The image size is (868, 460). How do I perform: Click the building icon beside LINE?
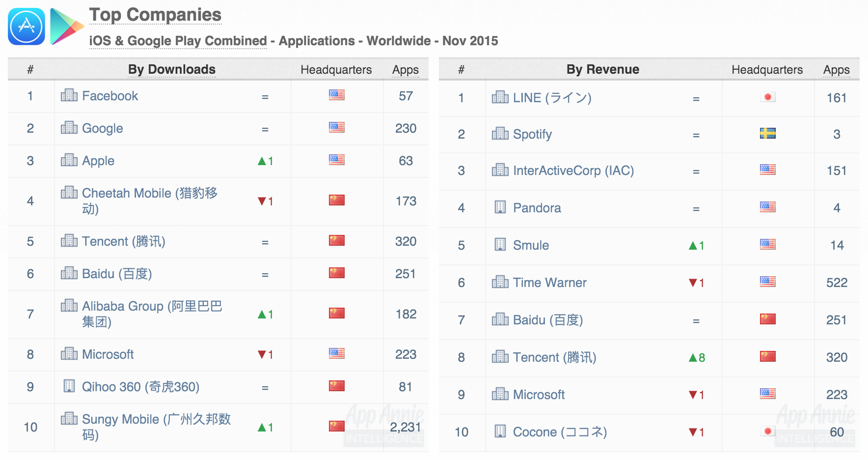pyautogui.click(x=500, y=97)
